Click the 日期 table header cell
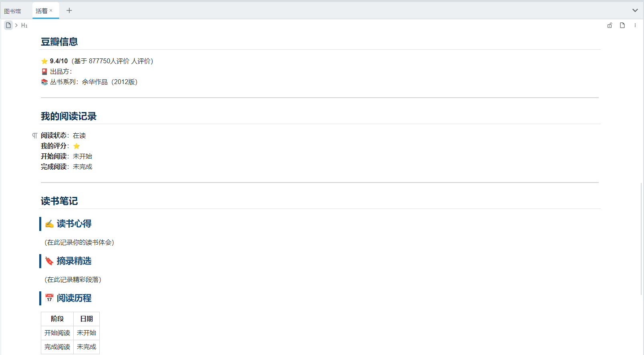This screenshot has width=644, height=355. click(x=87, y=319)
